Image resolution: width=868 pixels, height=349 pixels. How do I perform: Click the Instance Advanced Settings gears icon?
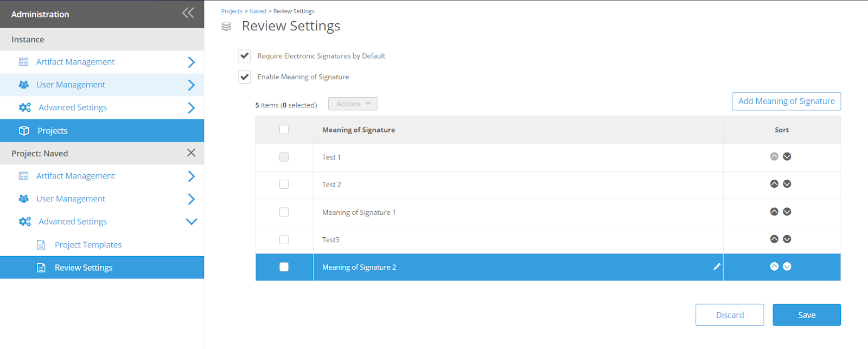[25, 107]
